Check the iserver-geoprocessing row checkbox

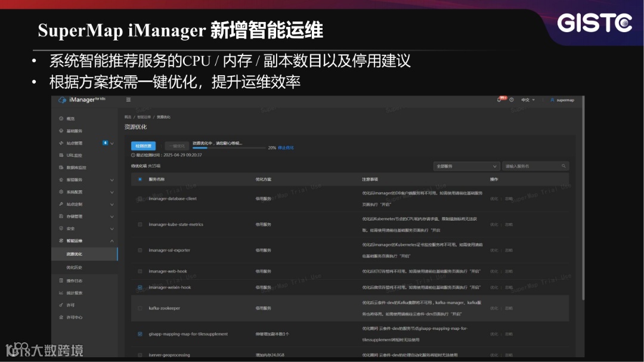tap(140, 355)
